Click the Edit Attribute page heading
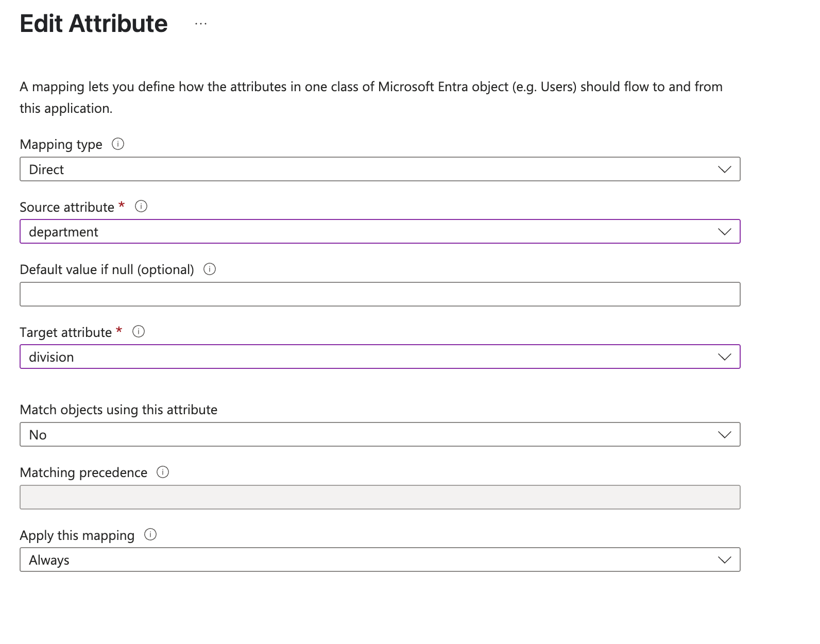 (94, 24)
